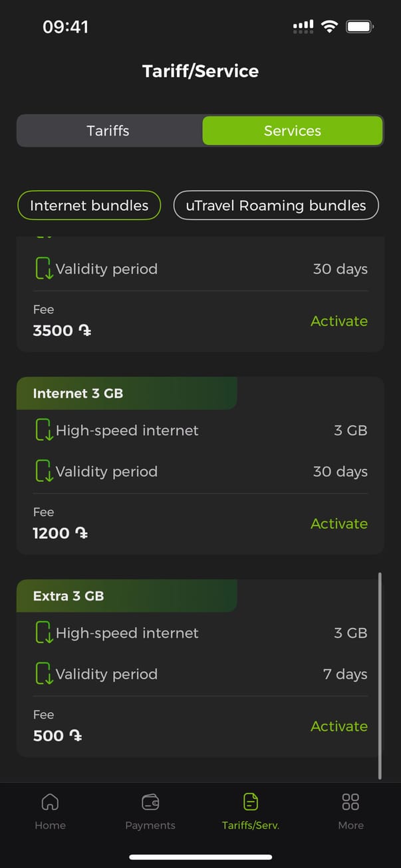401x868 pixels.
Task: Activate the 3500 fee bundle
Action: tap(339, 321)
